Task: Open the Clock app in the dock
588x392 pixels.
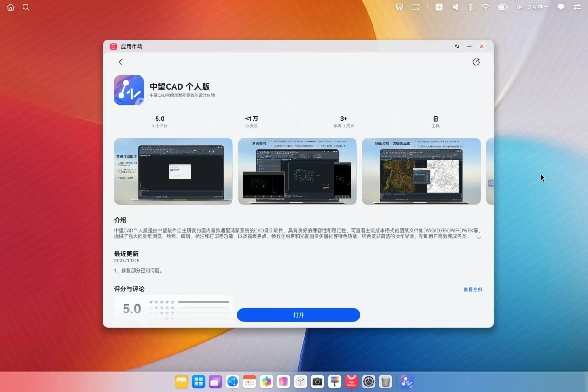Action: click(x=300, y=381)
